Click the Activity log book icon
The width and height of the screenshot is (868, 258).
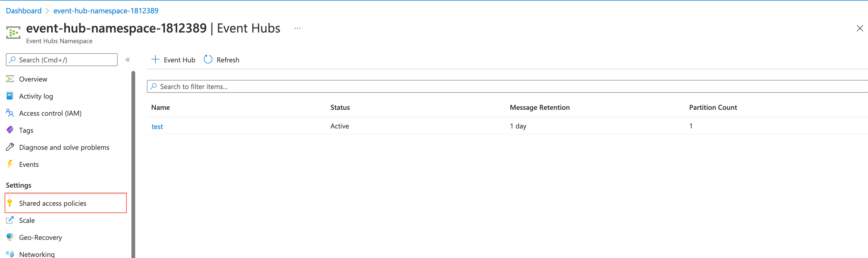click(10, 96)
